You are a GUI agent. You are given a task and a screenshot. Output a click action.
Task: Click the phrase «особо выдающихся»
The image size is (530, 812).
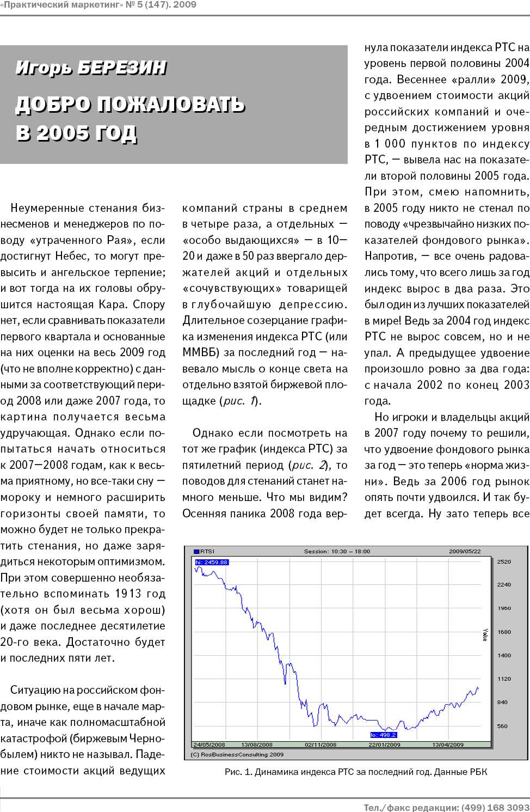tap(241, 240)
